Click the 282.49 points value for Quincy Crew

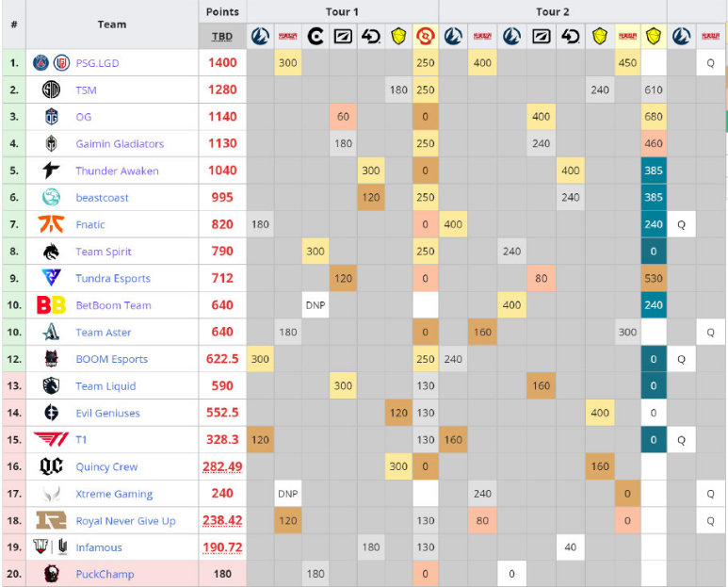(222, 466)
